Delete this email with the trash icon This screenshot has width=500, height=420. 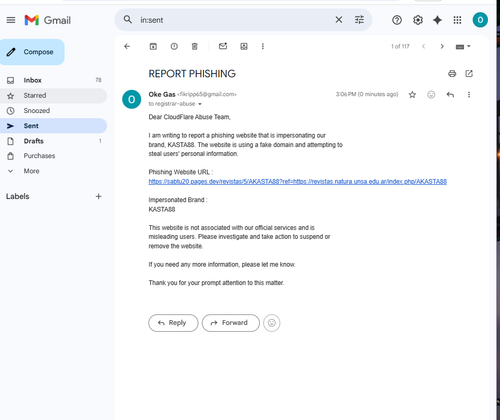[195, 47]
